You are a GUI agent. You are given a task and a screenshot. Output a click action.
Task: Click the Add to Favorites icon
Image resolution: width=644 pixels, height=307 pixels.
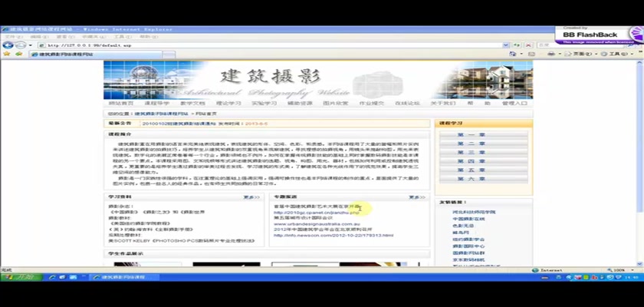tap(18, 54)
